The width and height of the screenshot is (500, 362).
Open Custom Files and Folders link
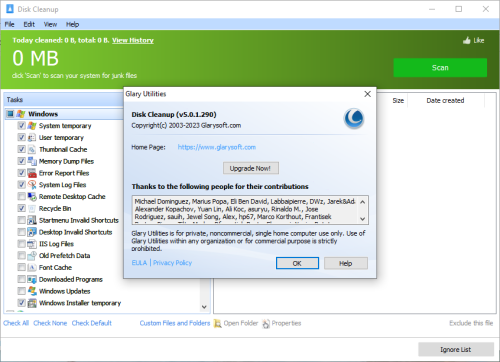[x=175, y=323]
